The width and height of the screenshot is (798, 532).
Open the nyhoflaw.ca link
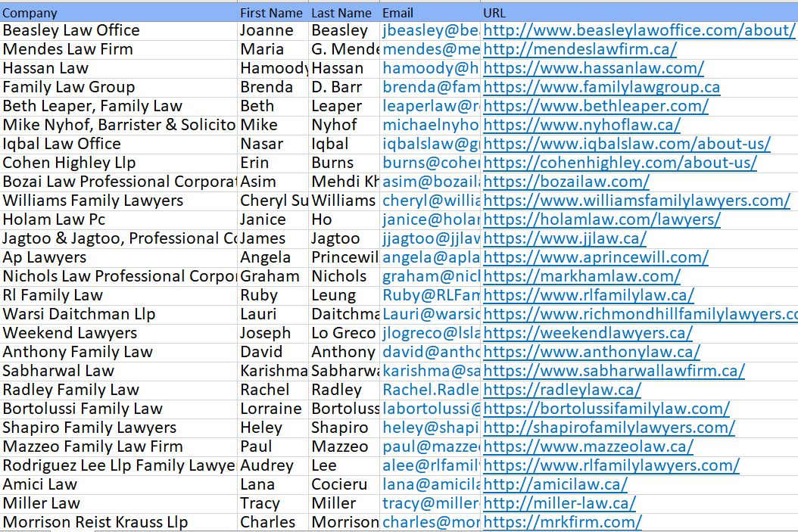point(581,125)
